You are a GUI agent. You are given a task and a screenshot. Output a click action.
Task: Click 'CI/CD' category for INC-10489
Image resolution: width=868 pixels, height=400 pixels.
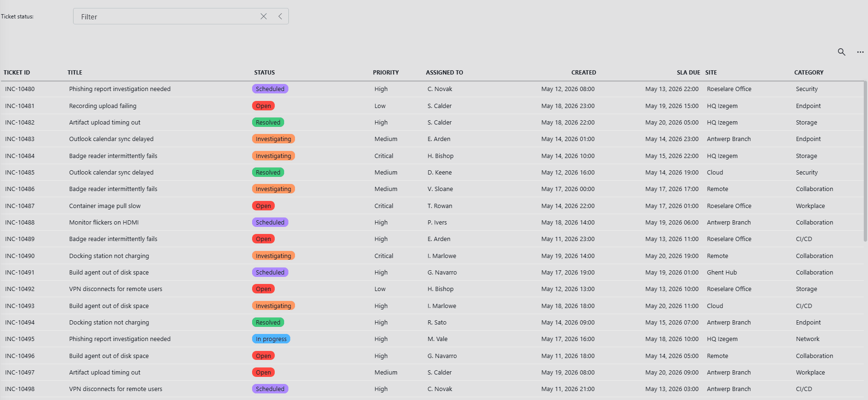(804, 239)
